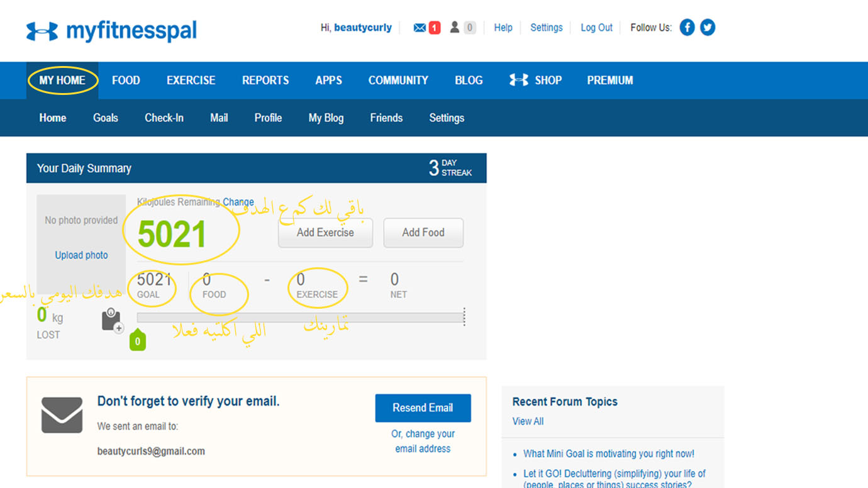Select Settings in the sub-navigation bar
The height and width of the screenshot is (488, 868).
click(x=447, y=118)
